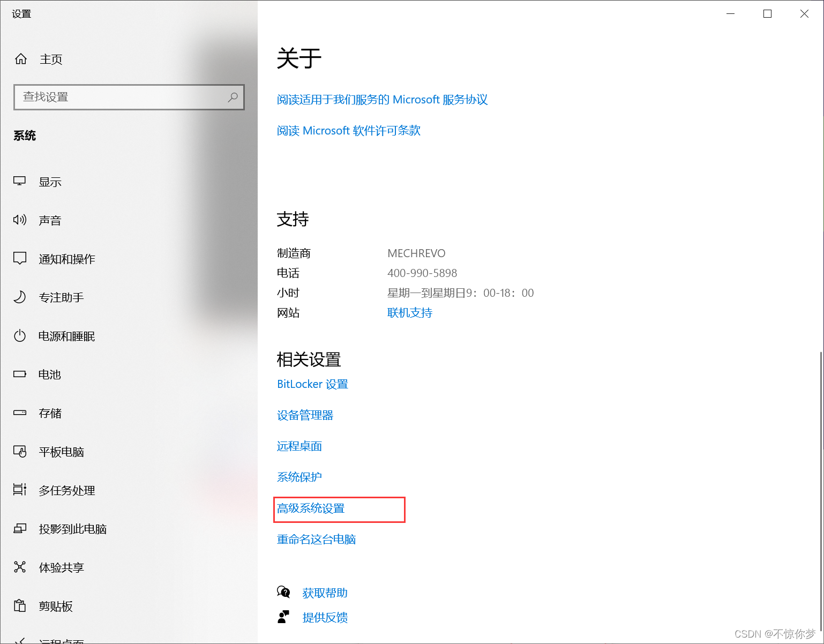Click the notification icon for 通知和操作
The height and width of the screenshot is (644, 824).
(20, 259)
